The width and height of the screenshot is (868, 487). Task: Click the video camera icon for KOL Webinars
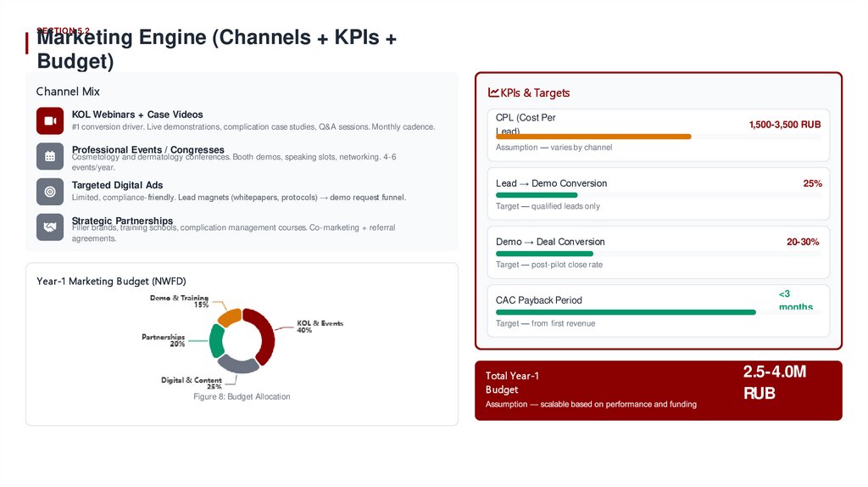pyautogui.click(x=50, y=120)
